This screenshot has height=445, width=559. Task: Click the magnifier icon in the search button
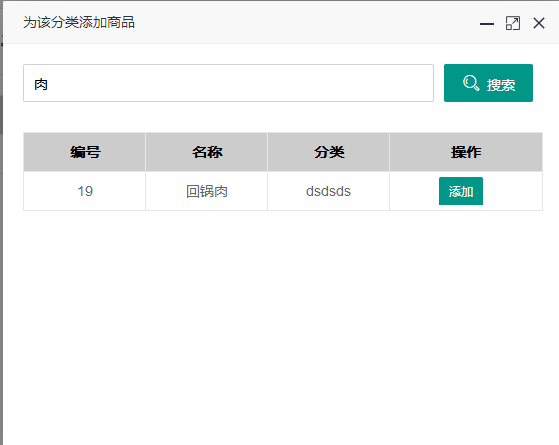click(471, 83)
